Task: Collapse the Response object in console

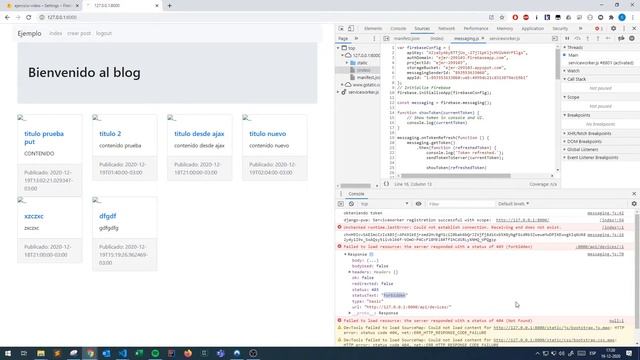Action: (x=345, y=254)
